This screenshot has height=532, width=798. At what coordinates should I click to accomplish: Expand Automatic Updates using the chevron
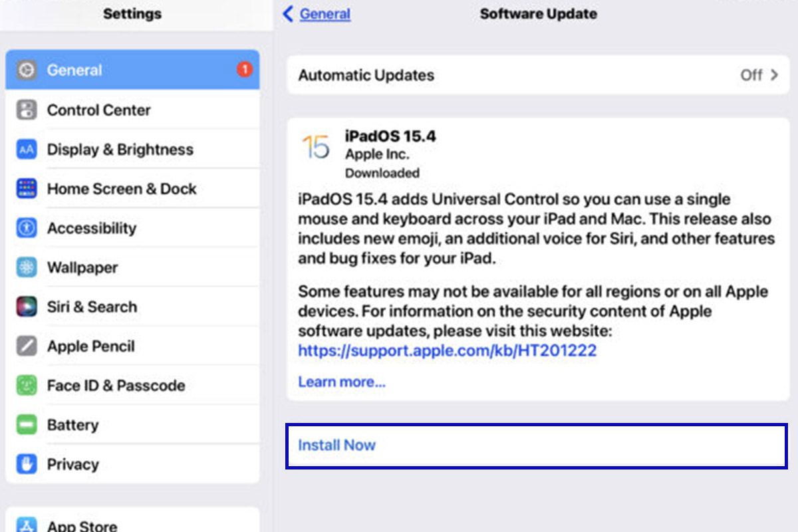[x=774, y=75]
